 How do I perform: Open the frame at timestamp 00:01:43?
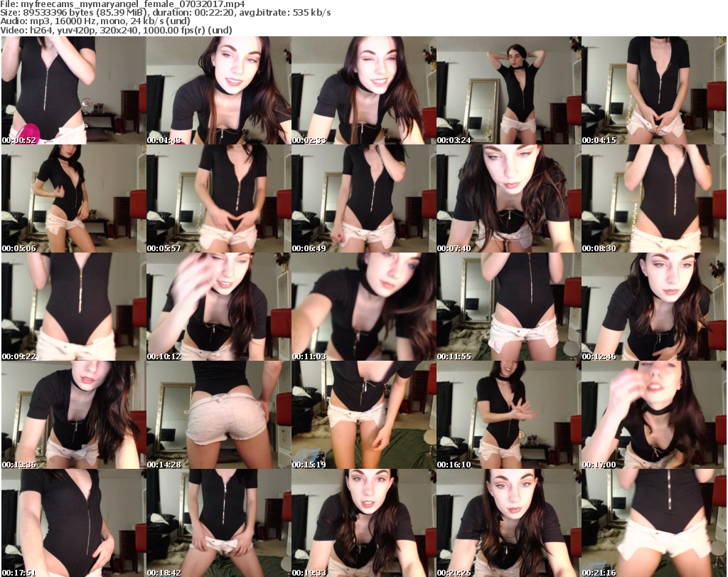pos(219,90)
